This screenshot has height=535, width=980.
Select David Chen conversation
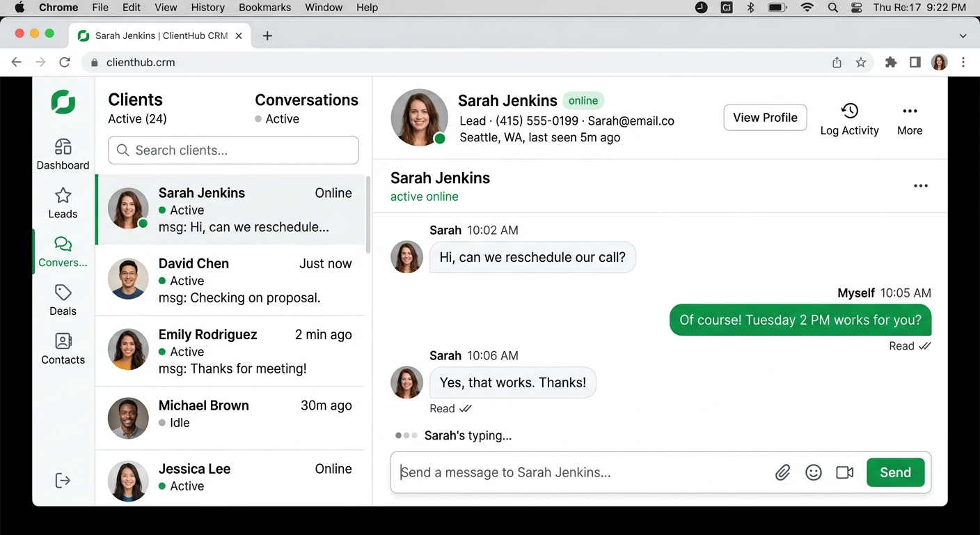click(230, 281)
